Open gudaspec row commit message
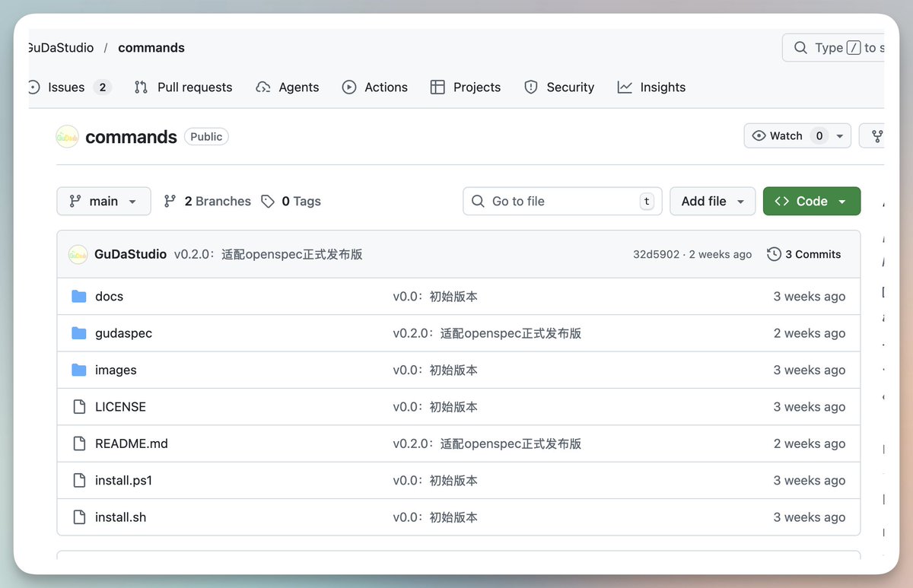 [487, 333]
